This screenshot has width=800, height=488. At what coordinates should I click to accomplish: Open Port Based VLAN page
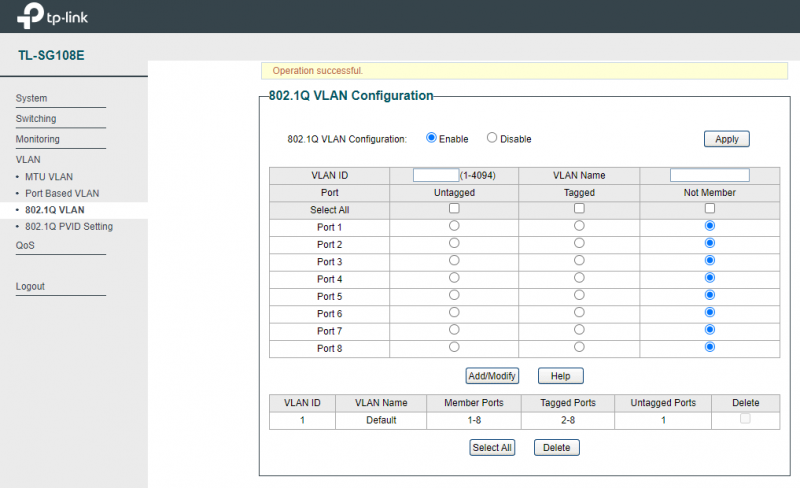coord(62,193)
